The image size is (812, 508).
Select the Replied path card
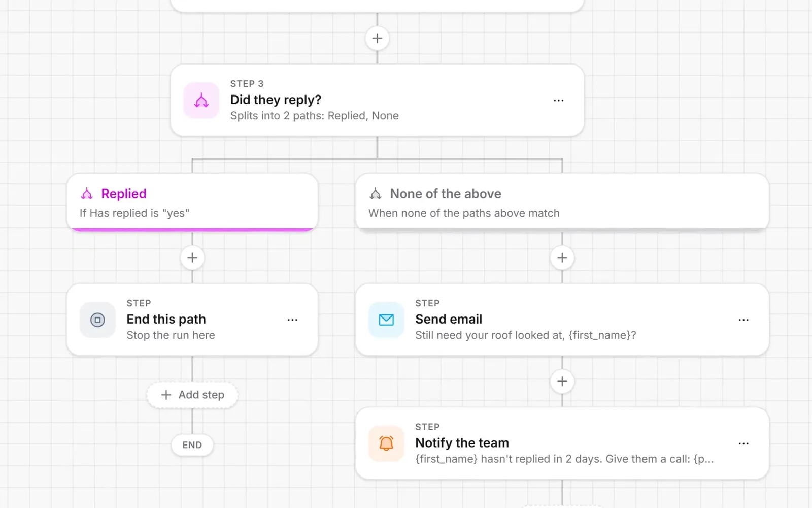(192, 202)
